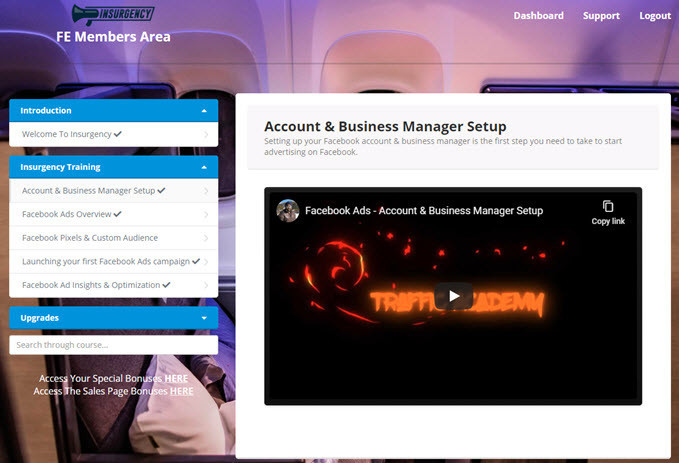The height and width of the screenshot is (463, 679).
Task: Collapse the Introduction section arrow
Action: click(204, 111)
